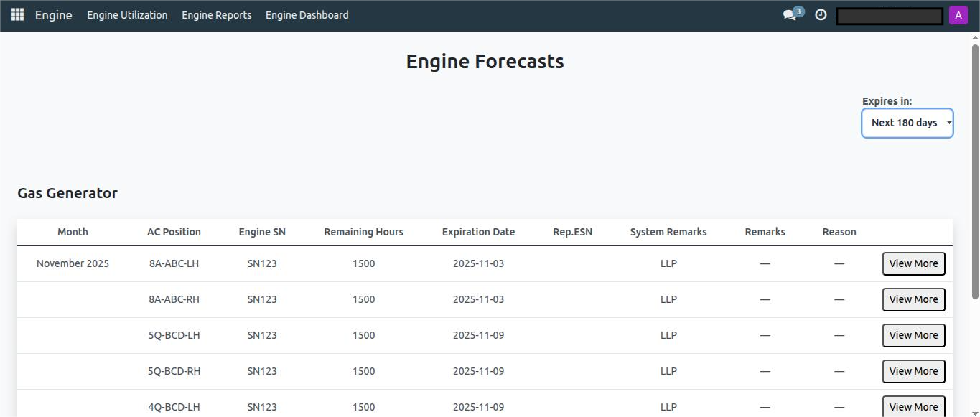The height and width of the screenshot is (417, 980).
Task: Click View More for the 5Q-BCD-LH row
Action: [x=913, y=335]
